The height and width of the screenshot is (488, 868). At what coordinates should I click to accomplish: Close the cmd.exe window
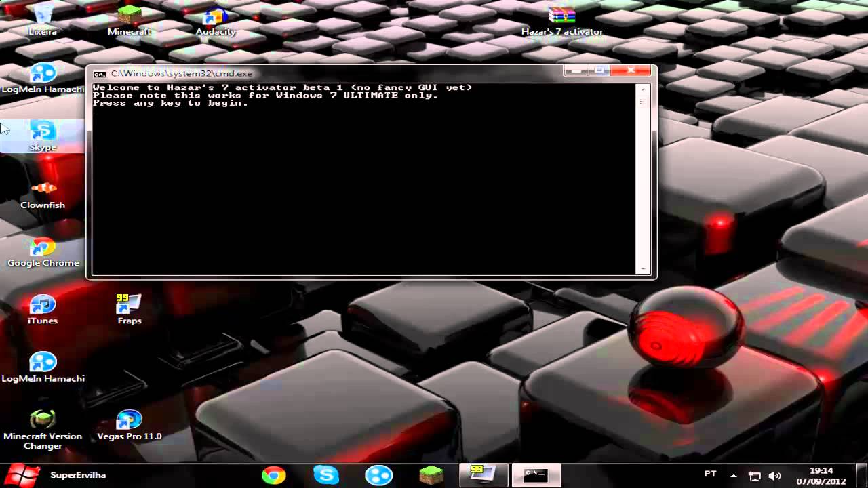click(x=631, y=70)
